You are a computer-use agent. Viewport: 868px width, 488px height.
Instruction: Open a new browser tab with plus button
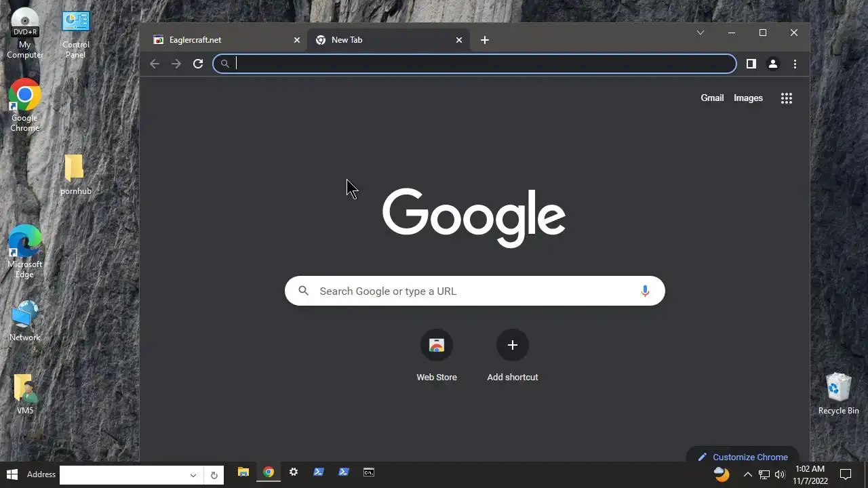[x=485, y=40]
